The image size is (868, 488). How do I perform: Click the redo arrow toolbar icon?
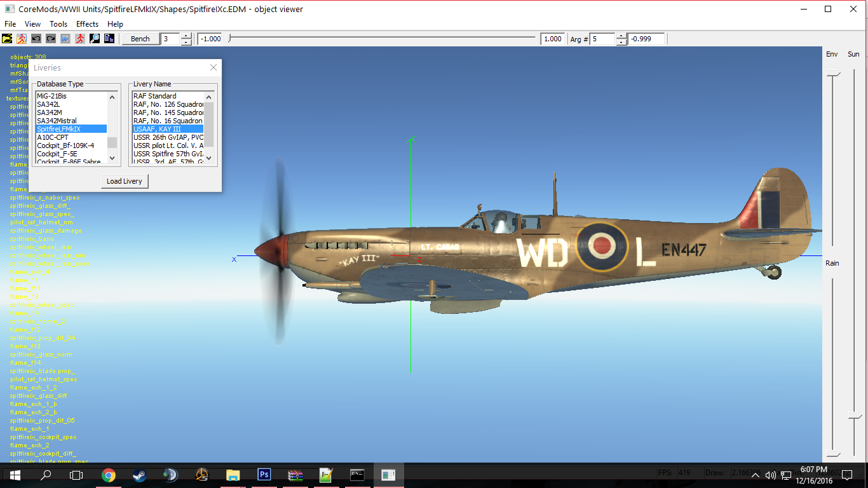(51, 39)
